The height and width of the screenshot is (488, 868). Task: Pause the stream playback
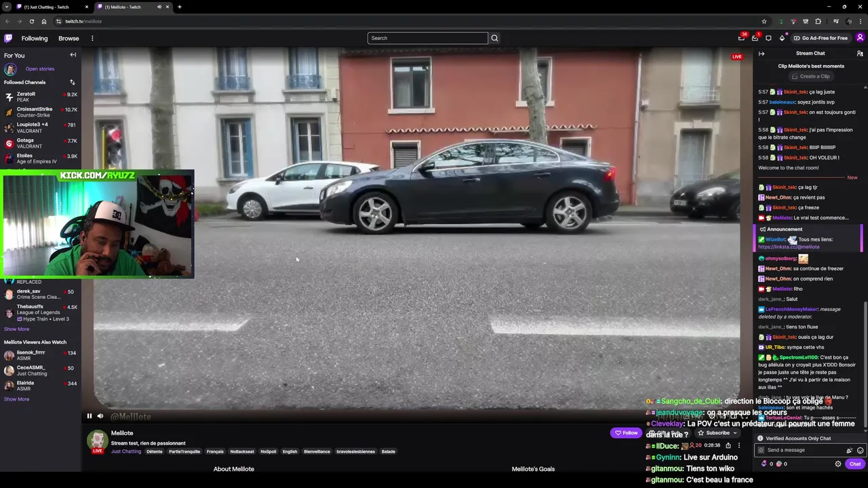(x=89, y=416)
